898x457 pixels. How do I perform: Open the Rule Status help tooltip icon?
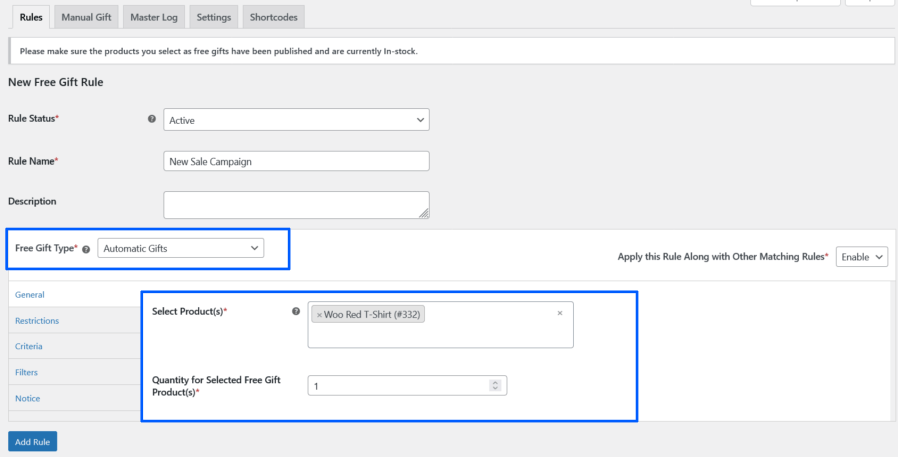[152, 119]
